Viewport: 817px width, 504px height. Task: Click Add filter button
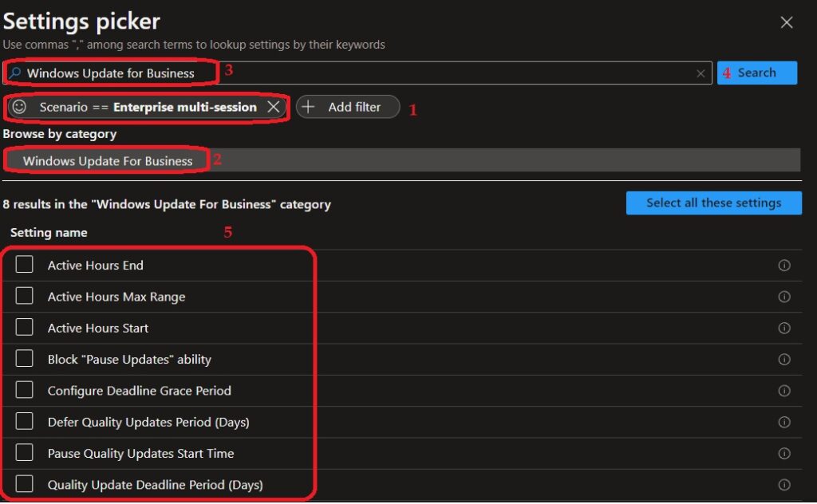[348, 107]
